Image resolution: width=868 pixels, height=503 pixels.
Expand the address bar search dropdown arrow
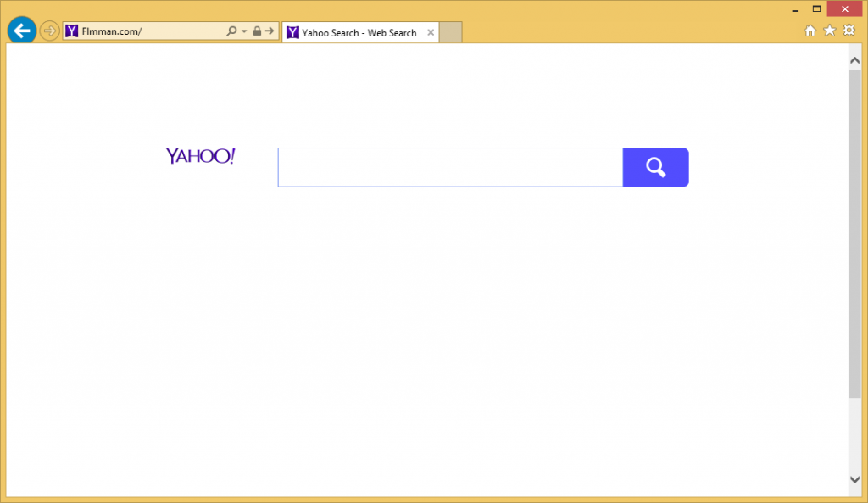point(244,31)
